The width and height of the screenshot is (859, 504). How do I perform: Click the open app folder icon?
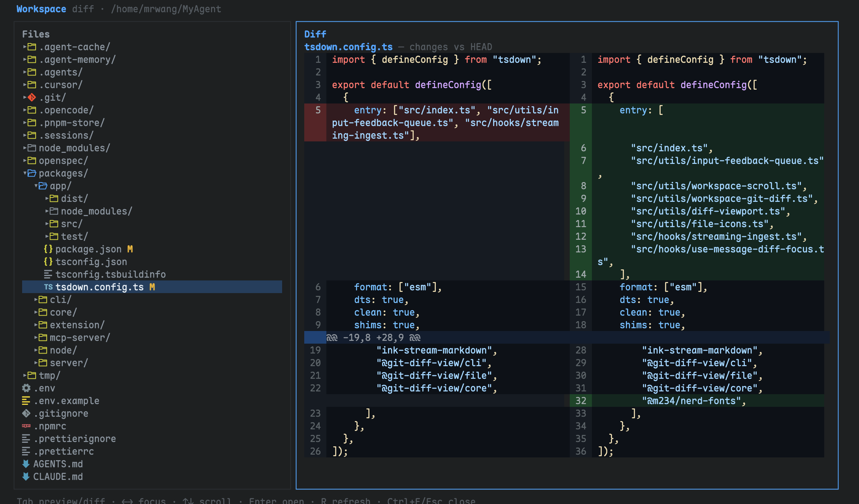click(43, 186)
